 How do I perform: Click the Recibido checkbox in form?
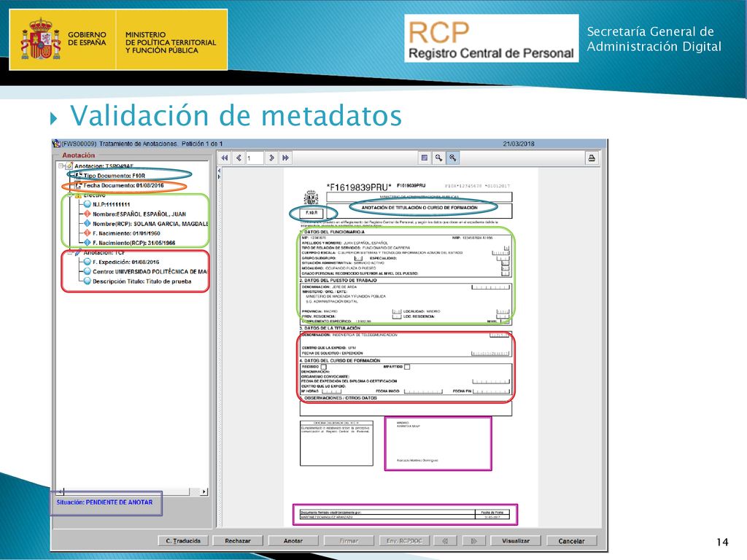point(323,367)
